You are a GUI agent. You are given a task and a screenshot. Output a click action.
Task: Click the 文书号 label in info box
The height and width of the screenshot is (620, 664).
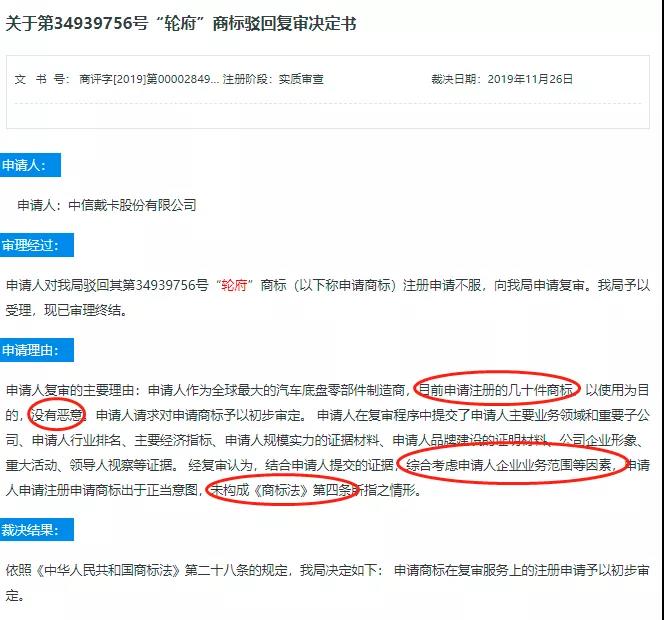tap(42, 79)
